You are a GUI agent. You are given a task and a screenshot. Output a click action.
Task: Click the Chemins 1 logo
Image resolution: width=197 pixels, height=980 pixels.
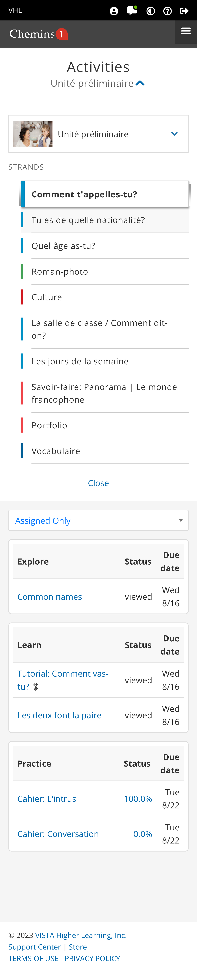click(38, 34)
